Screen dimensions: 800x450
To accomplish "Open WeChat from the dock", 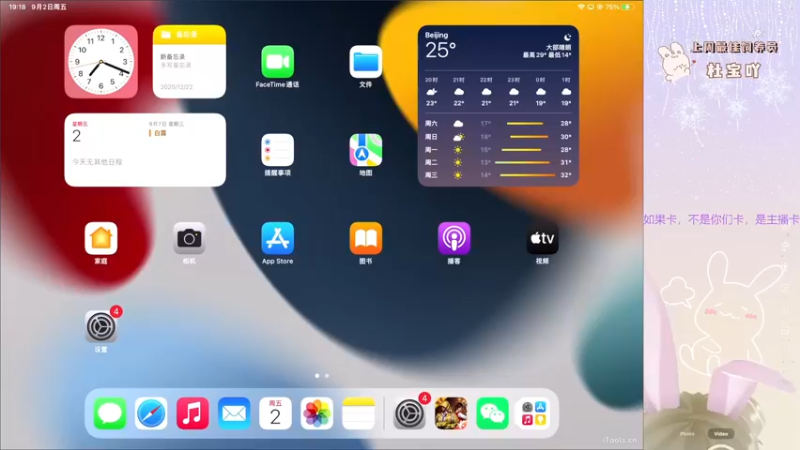I will point(492,413).
